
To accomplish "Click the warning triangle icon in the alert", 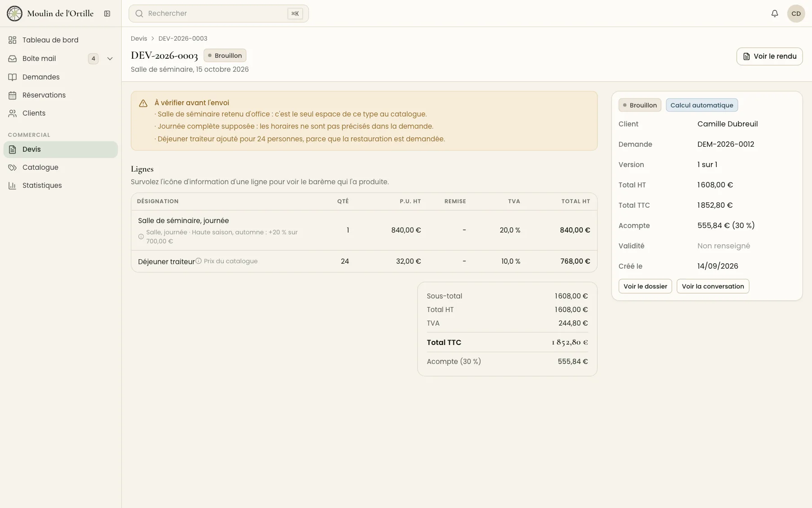I will point(143,103).
